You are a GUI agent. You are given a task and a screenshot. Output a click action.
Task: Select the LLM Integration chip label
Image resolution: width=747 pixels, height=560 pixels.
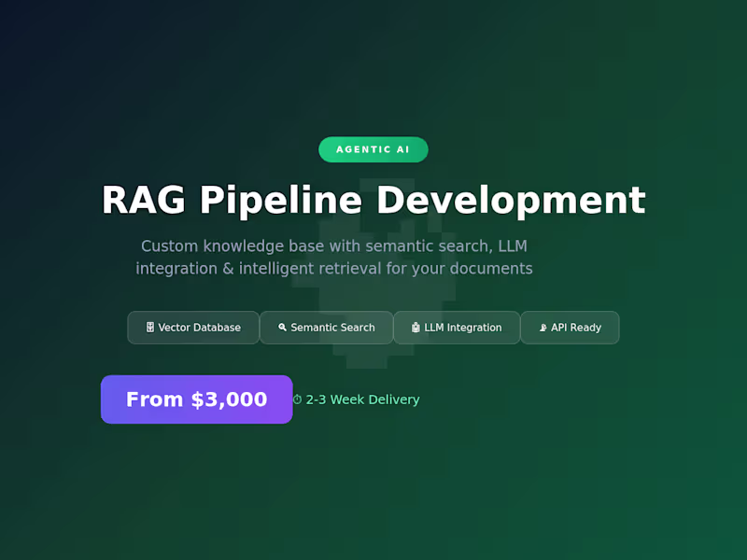coord(464,328)
